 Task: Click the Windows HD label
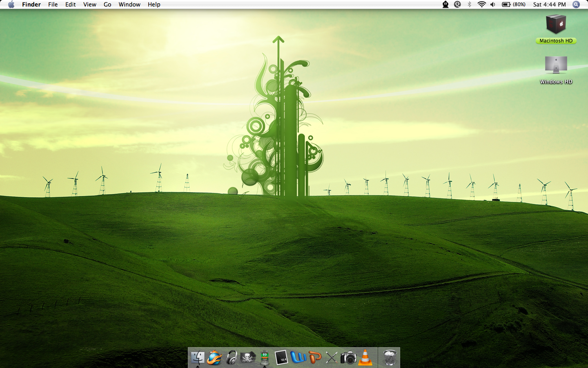point(556,82)
